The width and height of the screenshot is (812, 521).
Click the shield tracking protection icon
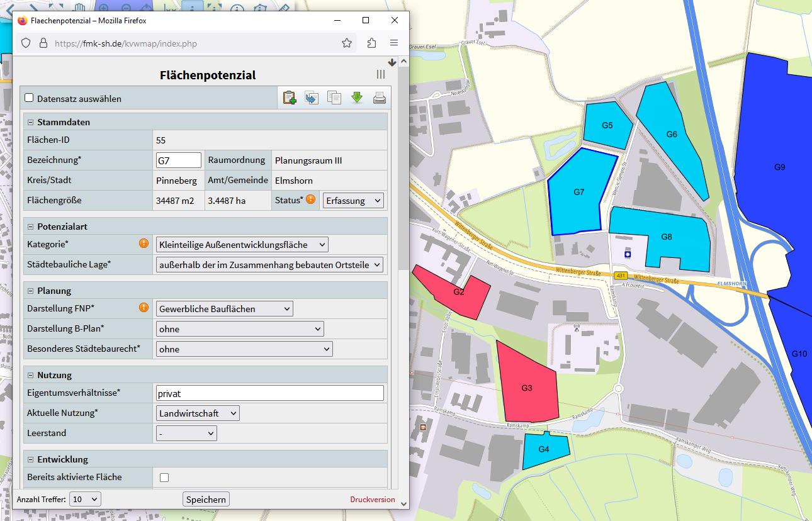pyautogui.click(x=26, y=43)
